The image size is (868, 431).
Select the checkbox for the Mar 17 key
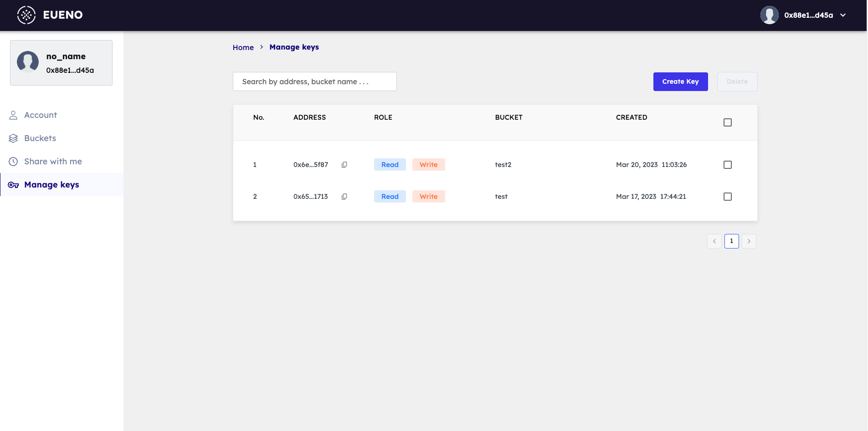[x=728, y=197]
